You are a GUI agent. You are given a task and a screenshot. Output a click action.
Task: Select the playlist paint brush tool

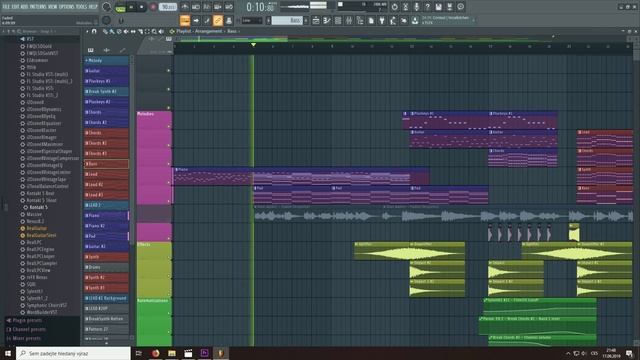pos(112,31)
